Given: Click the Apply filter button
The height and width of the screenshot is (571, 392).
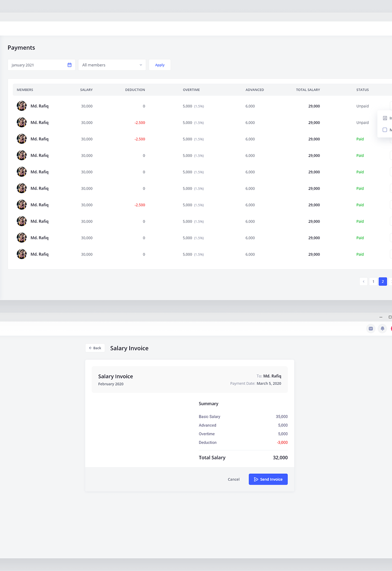Looking at the screenshot, I should (160, 65).
